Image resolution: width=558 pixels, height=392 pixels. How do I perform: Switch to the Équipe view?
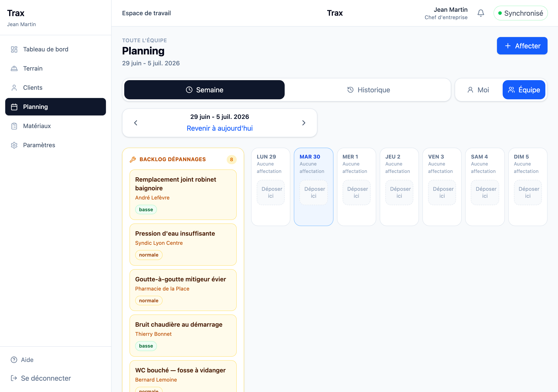coord(524,90)
